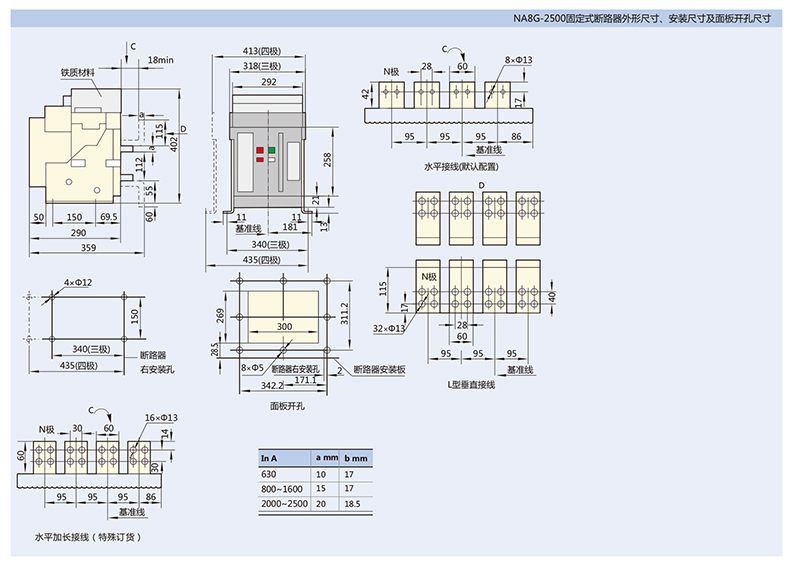This screenshot has height=569, width=790.
Task: Click the lower red indicator on breaker front
Action: click(x=261, y=158)
